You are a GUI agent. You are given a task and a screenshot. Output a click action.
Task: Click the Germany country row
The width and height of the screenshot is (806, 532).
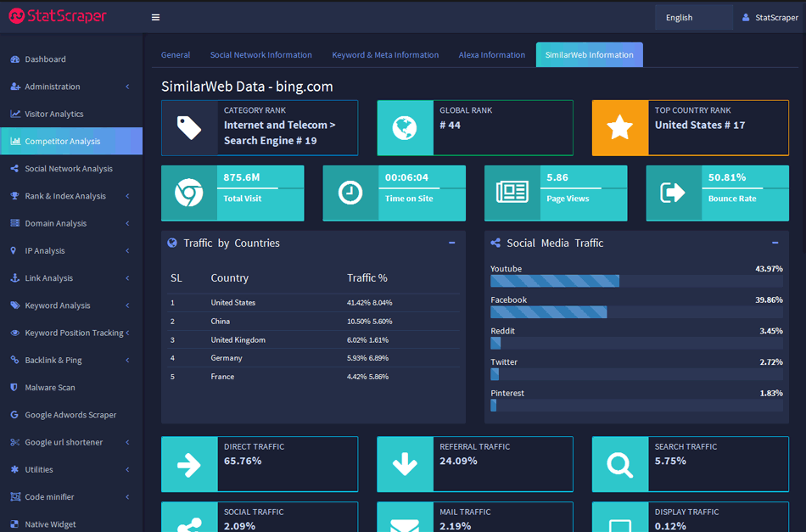[x=313, y=358]
